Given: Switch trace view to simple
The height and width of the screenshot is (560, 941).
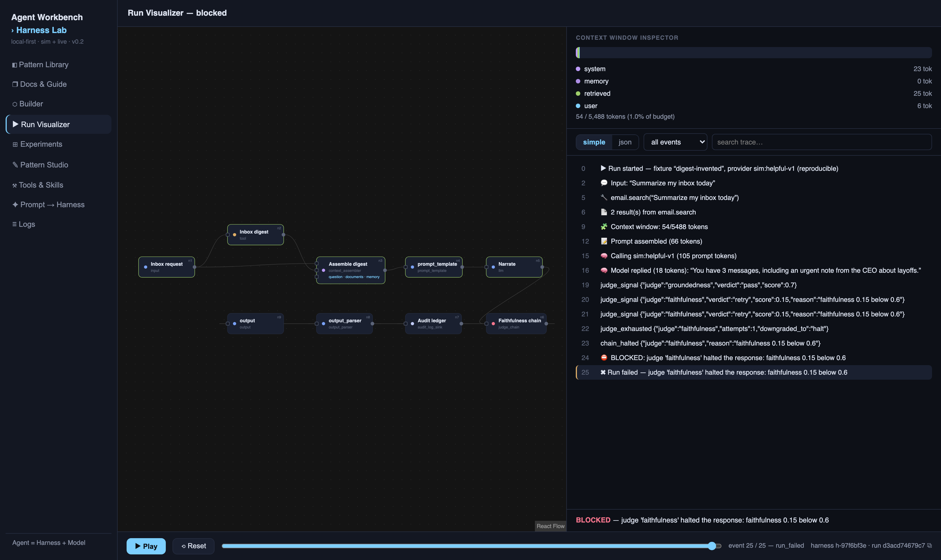Looking at the screenshot, I should point(594,142).
